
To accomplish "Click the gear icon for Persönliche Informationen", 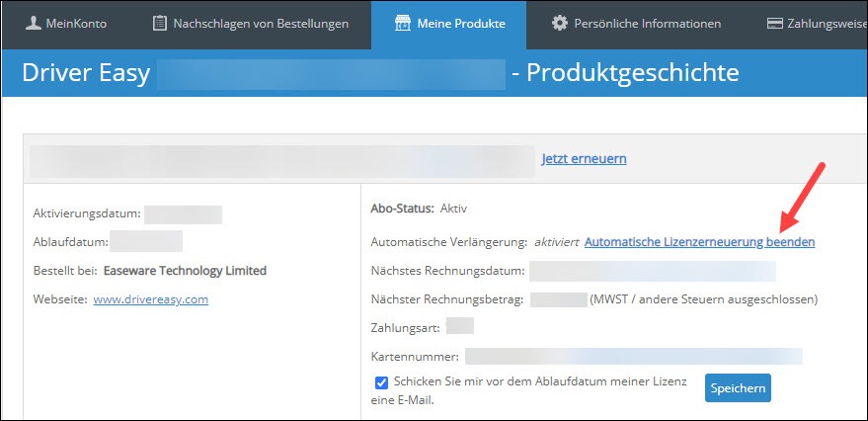I will pos(560,24).
